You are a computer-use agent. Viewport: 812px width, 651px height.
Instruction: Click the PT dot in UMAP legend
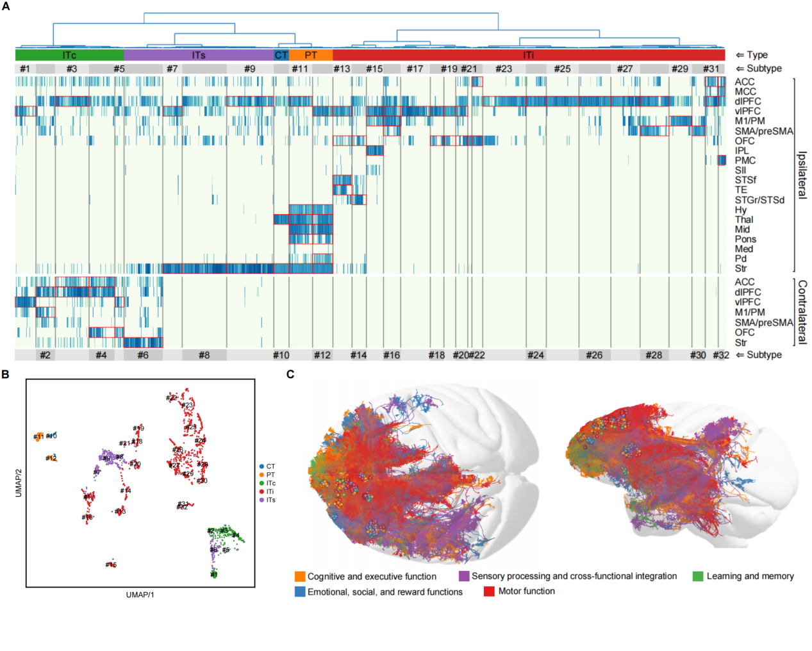262,475
